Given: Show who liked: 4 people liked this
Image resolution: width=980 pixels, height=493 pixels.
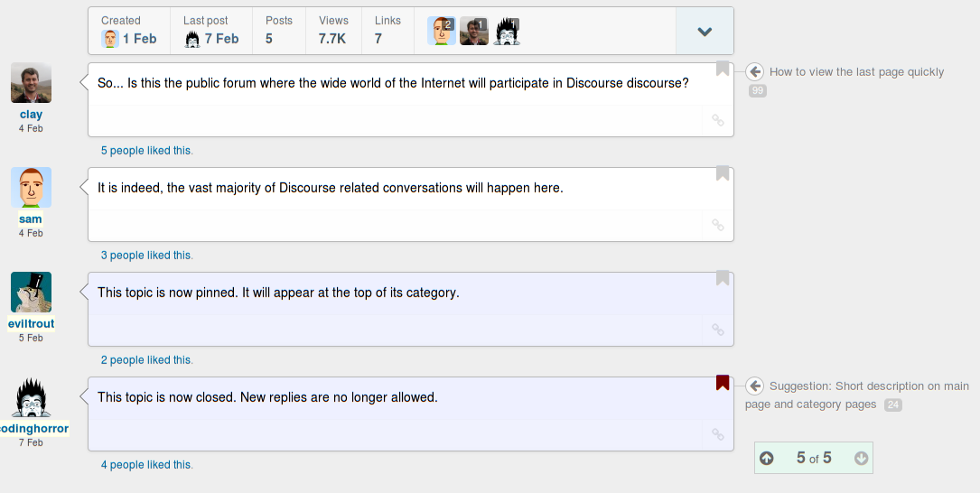Looking at the screenshot, I should point(147,465).
